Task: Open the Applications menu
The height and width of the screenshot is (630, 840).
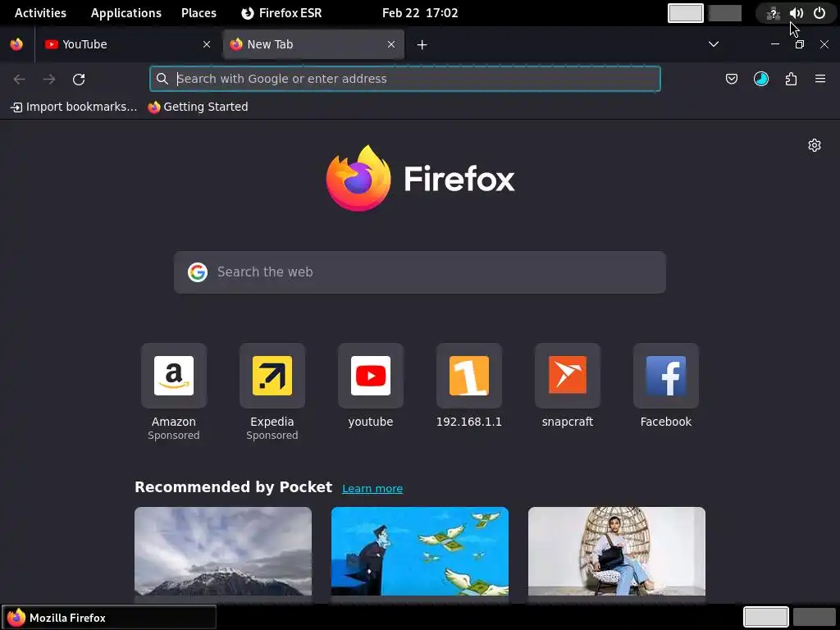Action: pos(126,13)
